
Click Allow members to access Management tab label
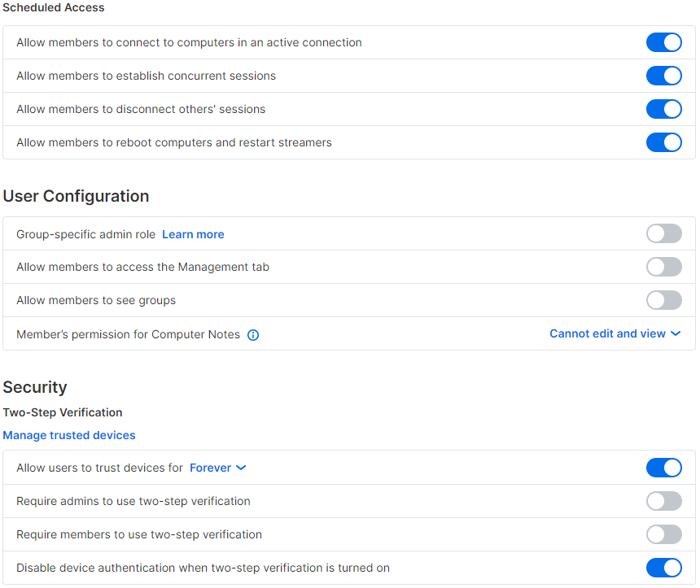coord(143,267)
